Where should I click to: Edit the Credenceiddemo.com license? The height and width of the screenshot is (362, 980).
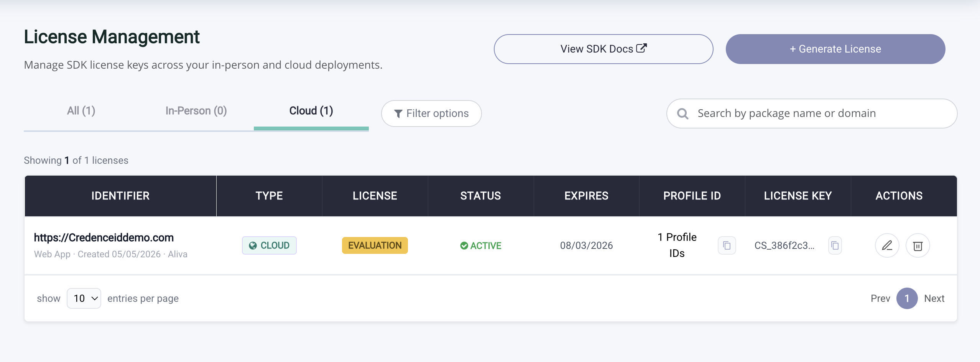point(887,245)
